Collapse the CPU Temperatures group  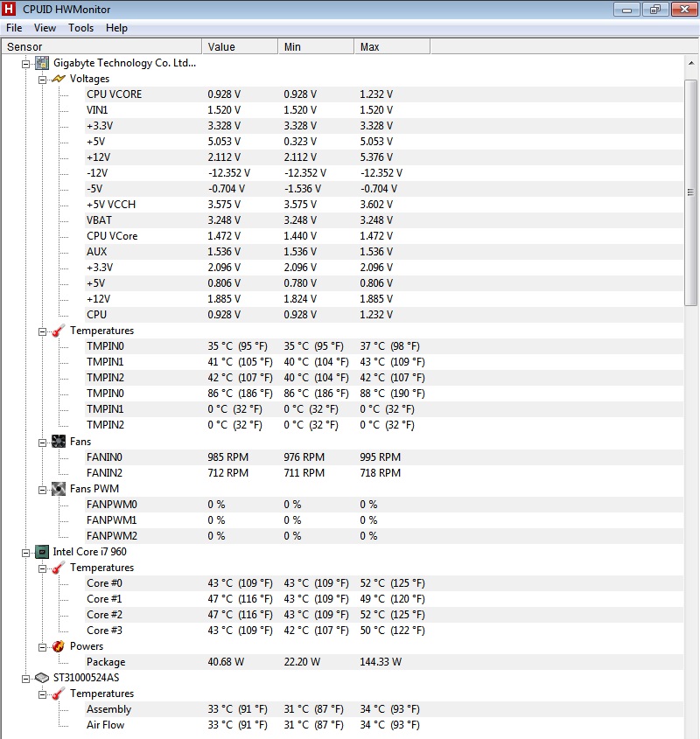43,568
